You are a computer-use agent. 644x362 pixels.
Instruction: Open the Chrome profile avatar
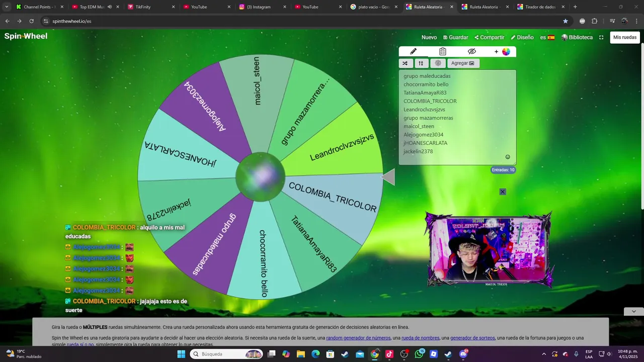pyautogui.click(x=624, y=21)
